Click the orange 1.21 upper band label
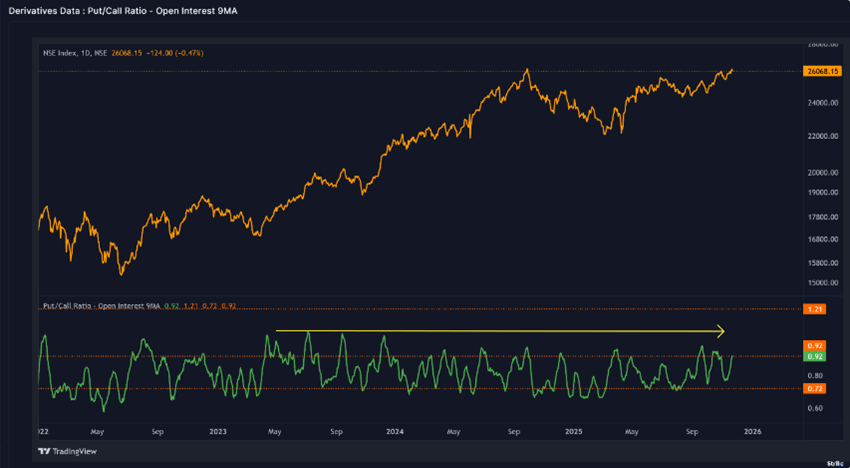 tap(813, 310)
